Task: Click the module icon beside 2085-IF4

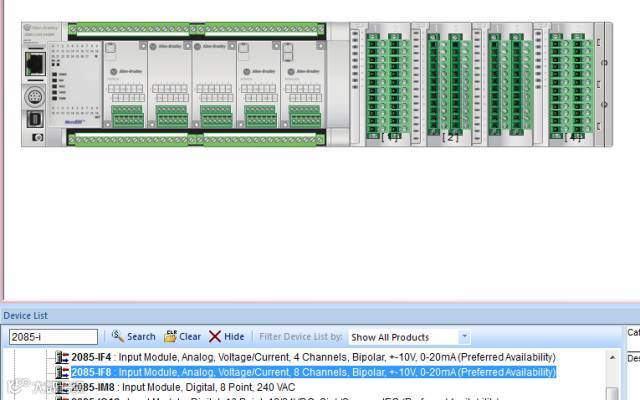Action: [x=62, y=357]
